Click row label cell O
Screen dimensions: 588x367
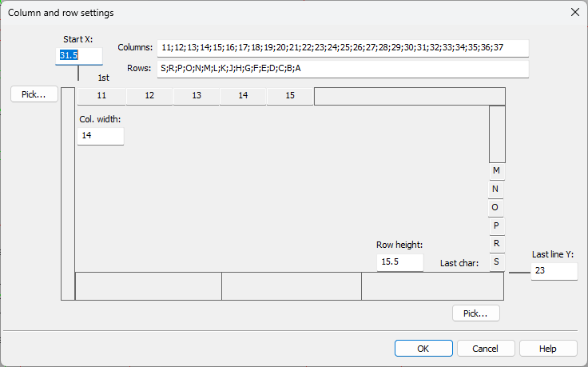pyautogui.click(x=496, y=207)
